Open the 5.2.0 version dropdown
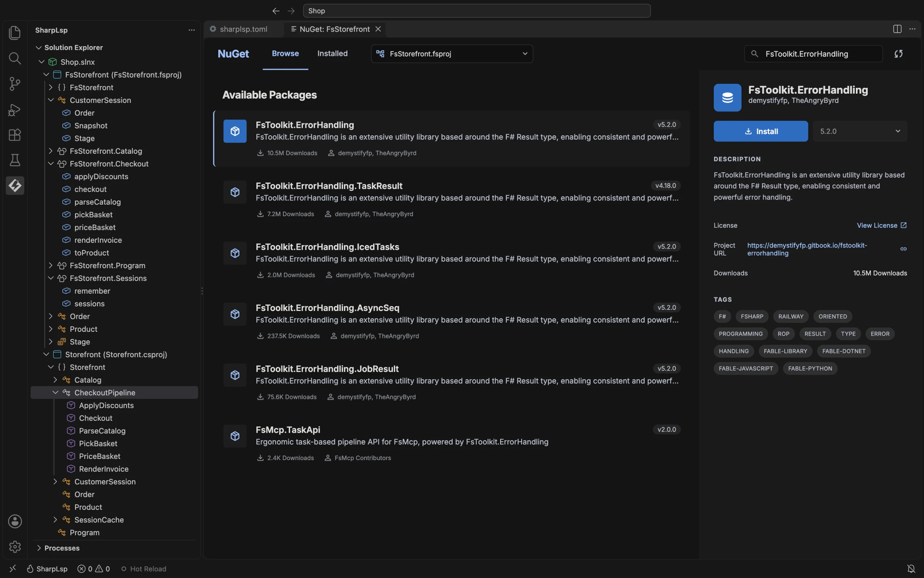This screenshot has height=578, width=924. tap(860, 131)
